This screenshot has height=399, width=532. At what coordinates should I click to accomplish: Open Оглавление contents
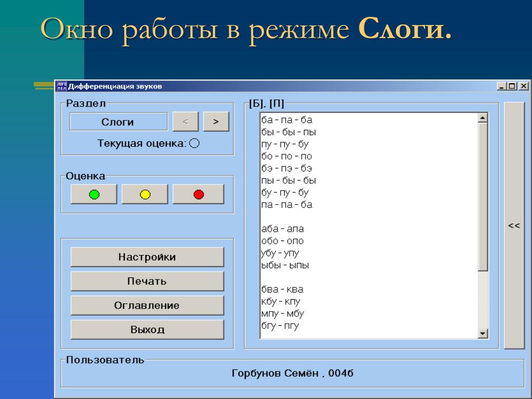147,305
